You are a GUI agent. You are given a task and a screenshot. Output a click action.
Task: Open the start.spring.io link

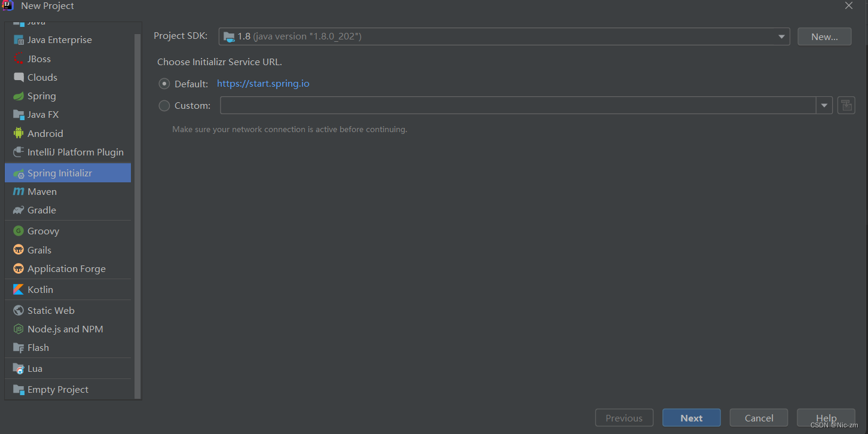tap(263, 83)
